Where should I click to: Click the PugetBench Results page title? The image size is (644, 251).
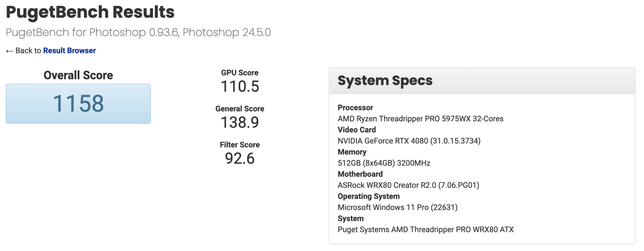click(90, 12)
